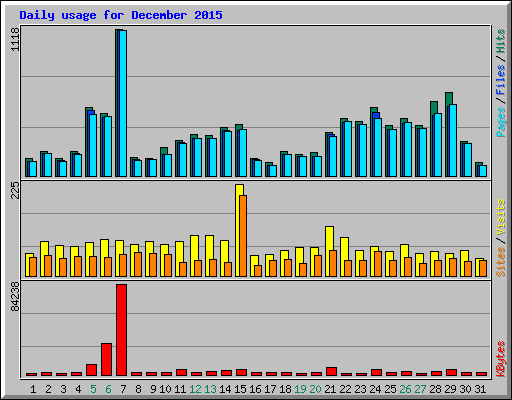Click the x-axis day label 21

[x=330, y=389]
